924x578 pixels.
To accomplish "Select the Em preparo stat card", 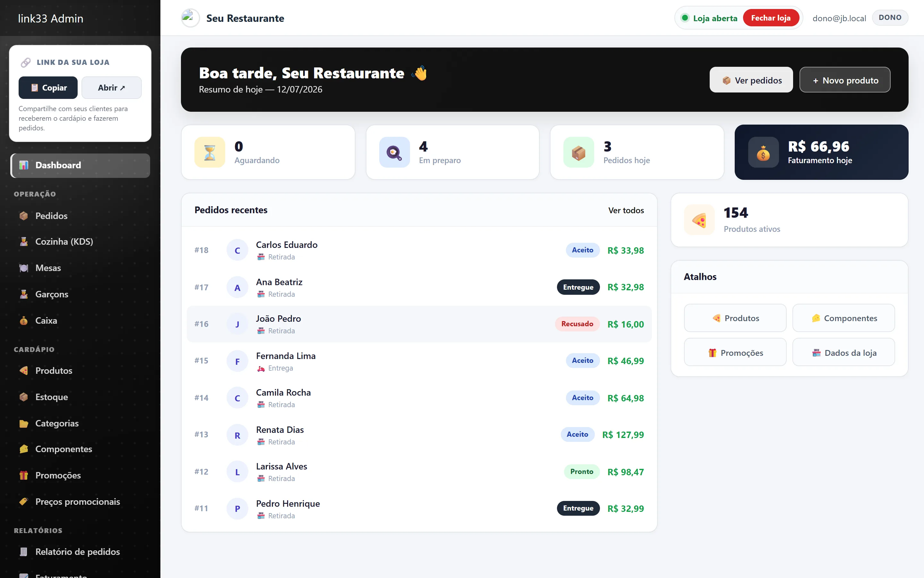I will tap(452, 152).
